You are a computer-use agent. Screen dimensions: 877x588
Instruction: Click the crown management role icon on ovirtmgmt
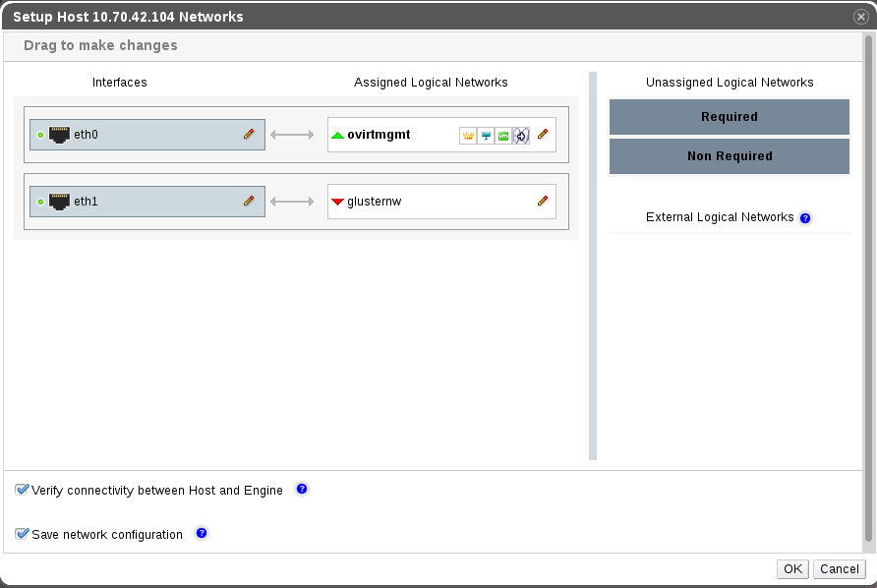point(468,136)
